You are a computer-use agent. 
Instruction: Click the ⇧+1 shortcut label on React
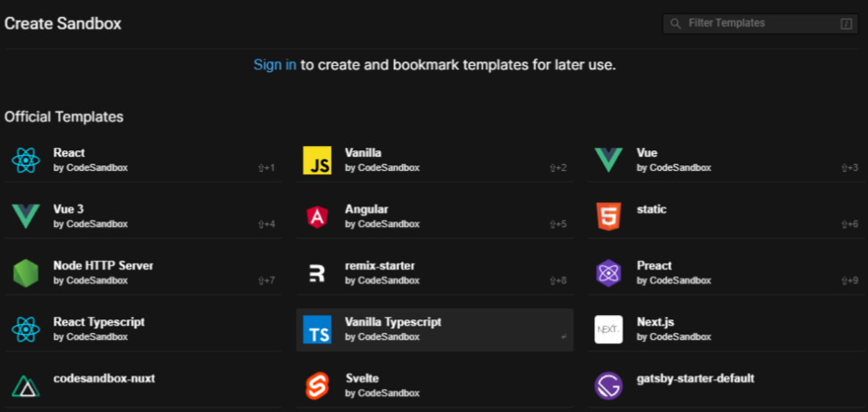click(266, 168)
